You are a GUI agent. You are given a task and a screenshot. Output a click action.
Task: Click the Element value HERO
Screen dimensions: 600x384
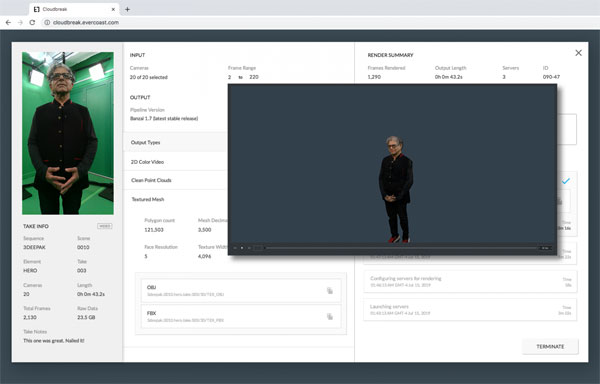[30, 270]
